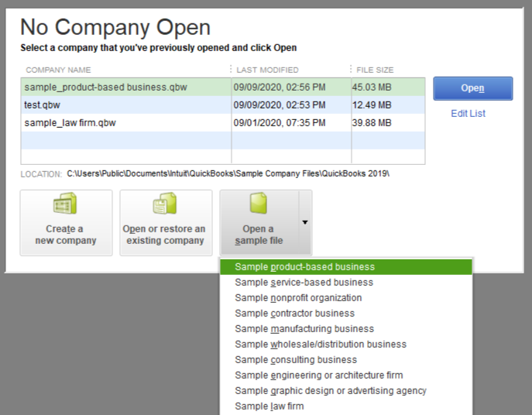Screen dimensions: 532x415
Task: Choose Sample product-based business
Action: (345, 266)
